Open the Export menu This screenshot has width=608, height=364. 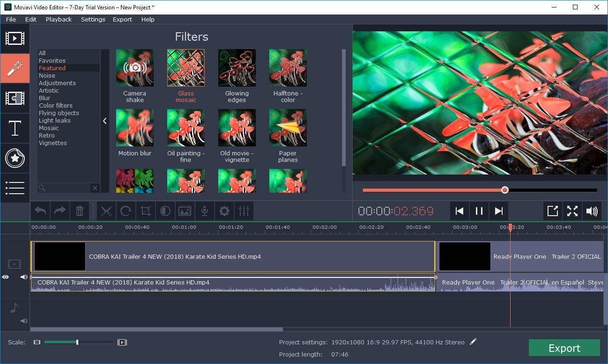click(122, 19)
